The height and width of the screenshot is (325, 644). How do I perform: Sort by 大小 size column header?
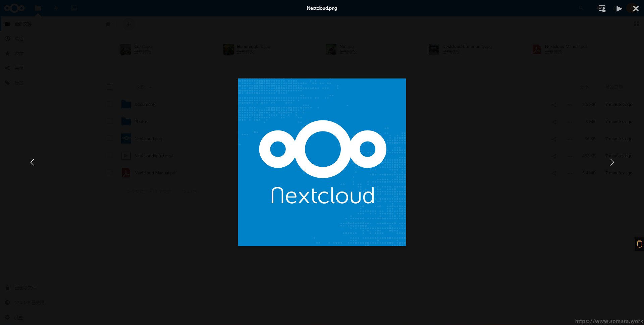(x=584, y=87)
